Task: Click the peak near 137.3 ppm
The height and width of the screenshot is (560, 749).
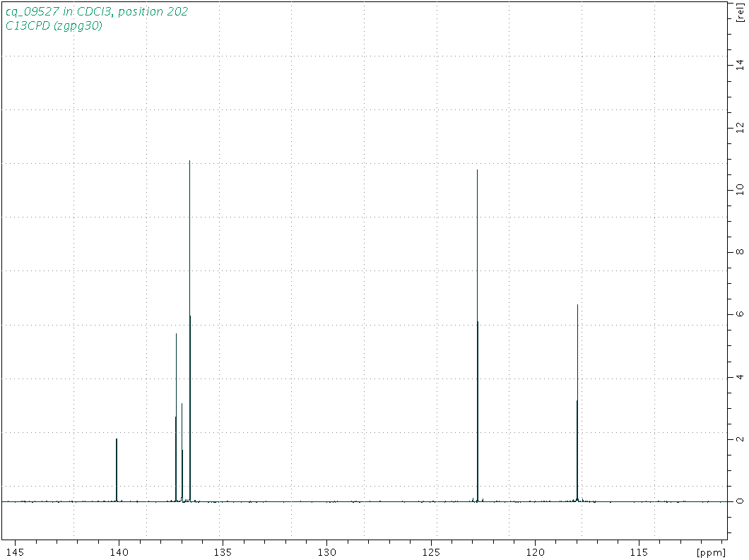Action: pos(176,417)
